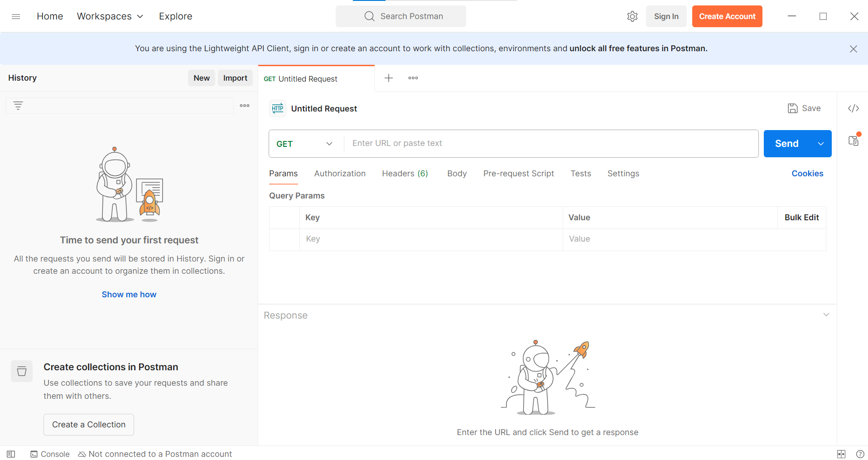Open the right sidebar info icon
The width and height of the screenshot is (868, 460).
854,140
